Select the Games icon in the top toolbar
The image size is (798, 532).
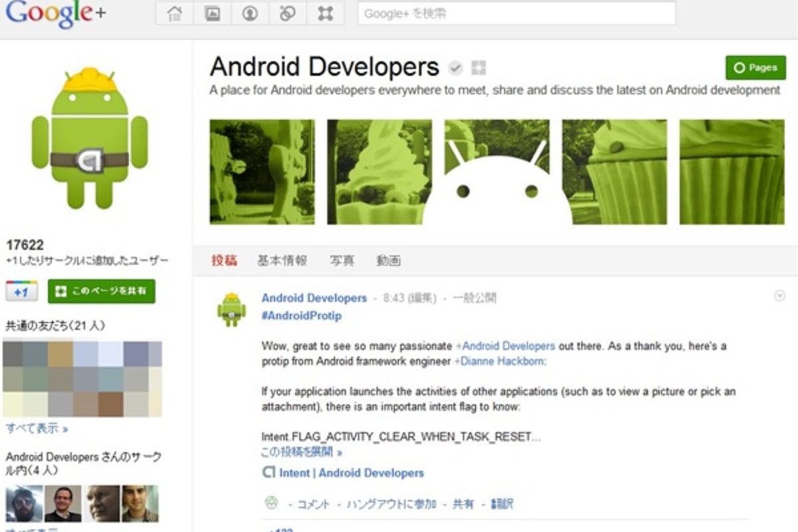tap(325, 13)
